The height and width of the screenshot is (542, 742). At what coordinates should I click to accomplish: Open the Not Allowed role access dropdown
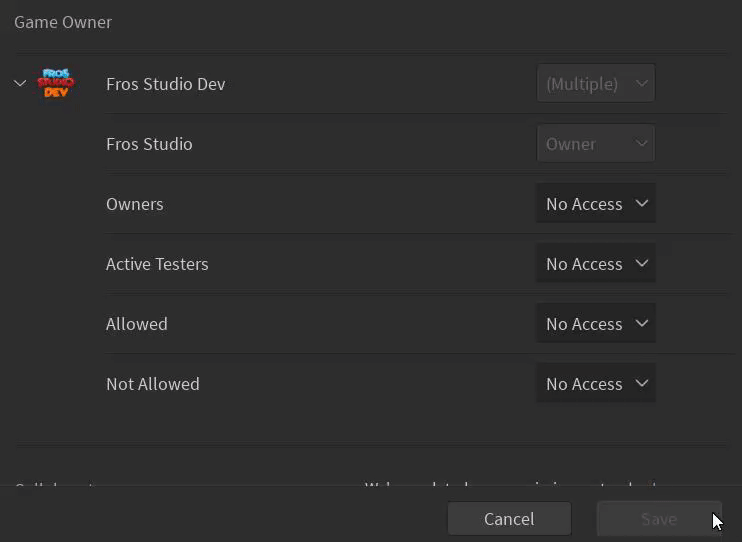[595, 383]
